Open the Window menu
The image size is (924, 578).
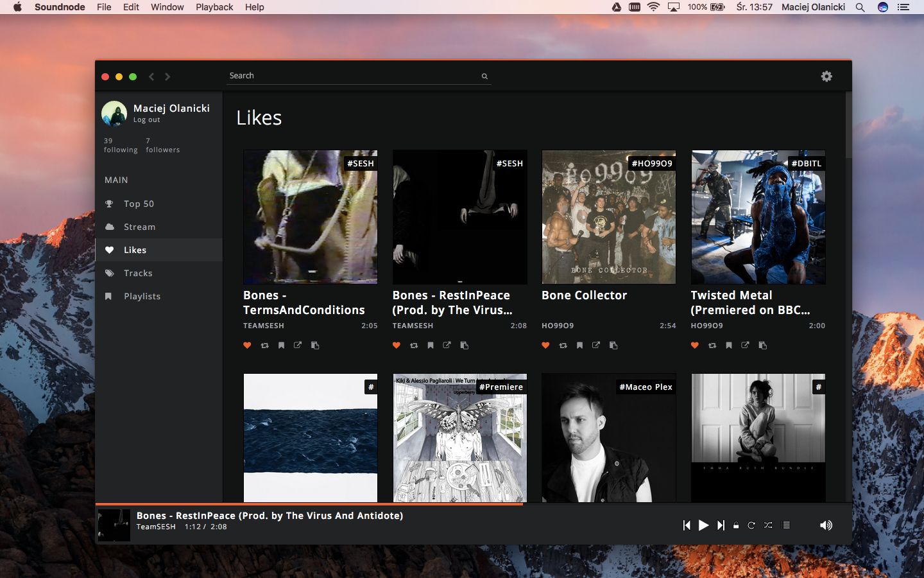(167, 7)
